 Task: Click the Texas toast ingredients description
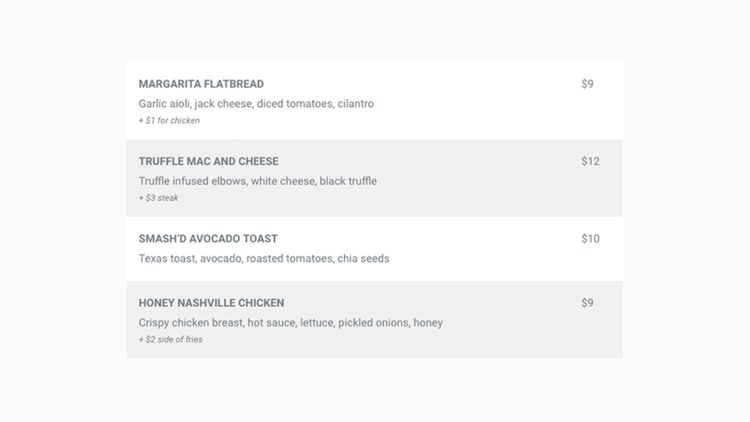coord(264,258)
